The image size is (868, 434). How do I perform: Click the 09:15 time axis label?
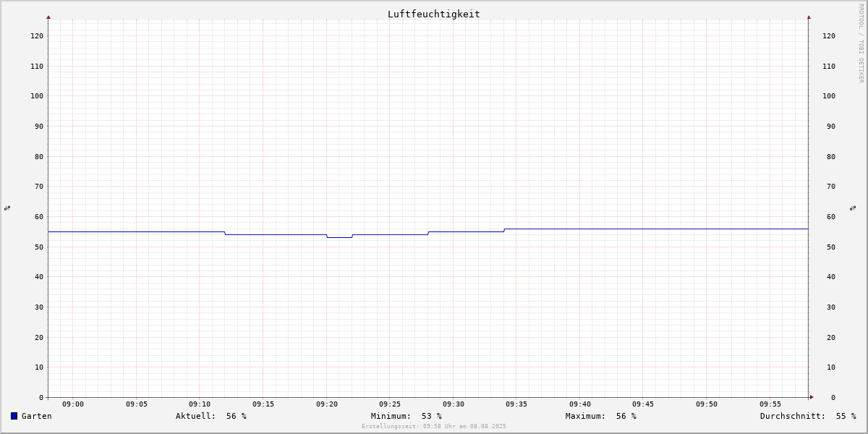coord(263,404)
